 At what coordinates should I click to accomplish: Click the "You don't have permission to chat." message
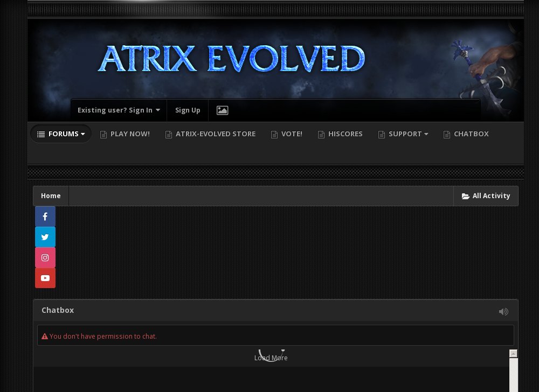point(103,337)
